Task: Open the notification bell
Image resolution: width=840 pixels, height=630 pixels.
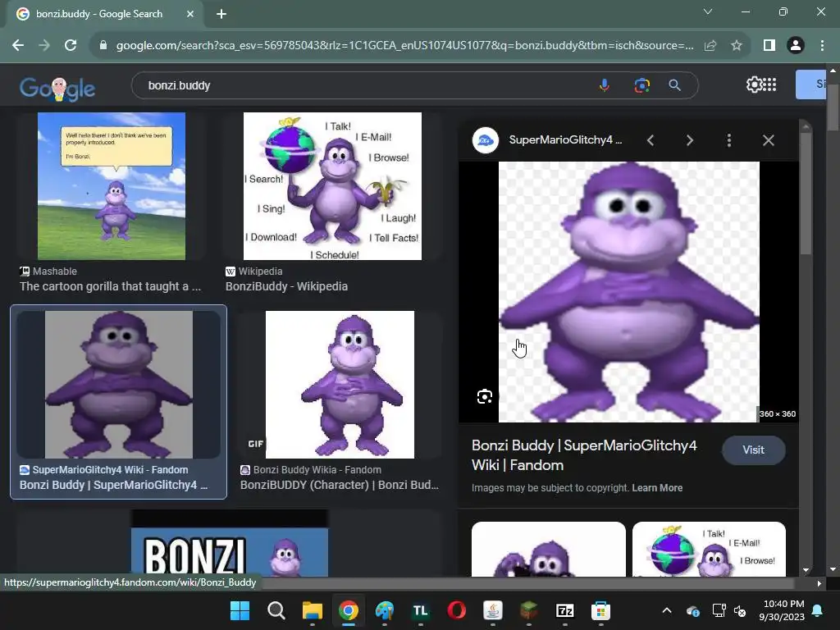Action: point(818,610)
